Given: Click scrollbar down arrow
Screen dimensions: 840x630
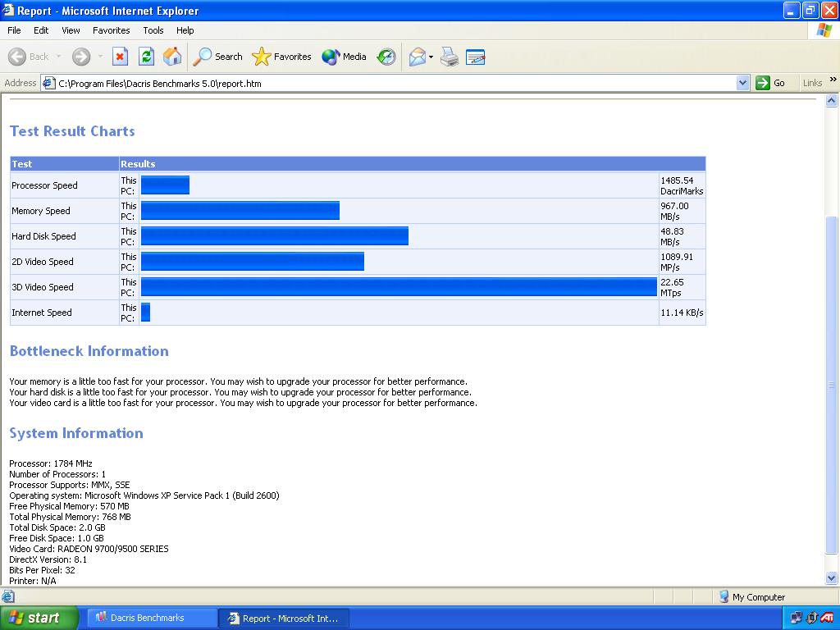Looking at the screenshot, I should pyautogui.click(x=832, y=577).
